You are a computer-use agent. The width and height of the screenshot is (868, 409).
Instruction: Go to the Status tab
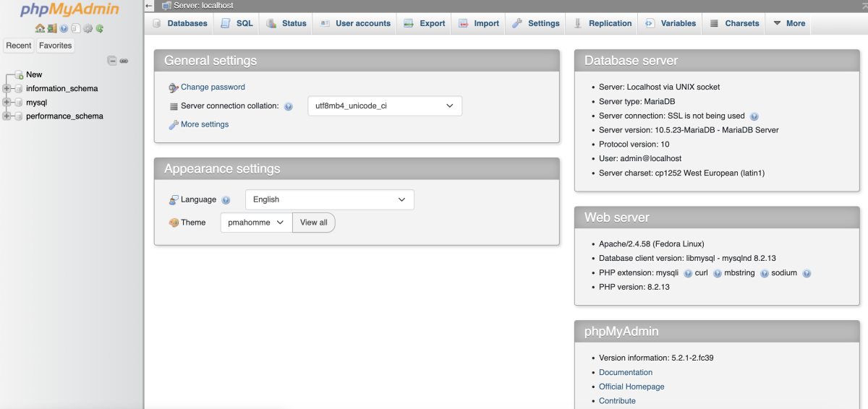click(x=286, y=23)
